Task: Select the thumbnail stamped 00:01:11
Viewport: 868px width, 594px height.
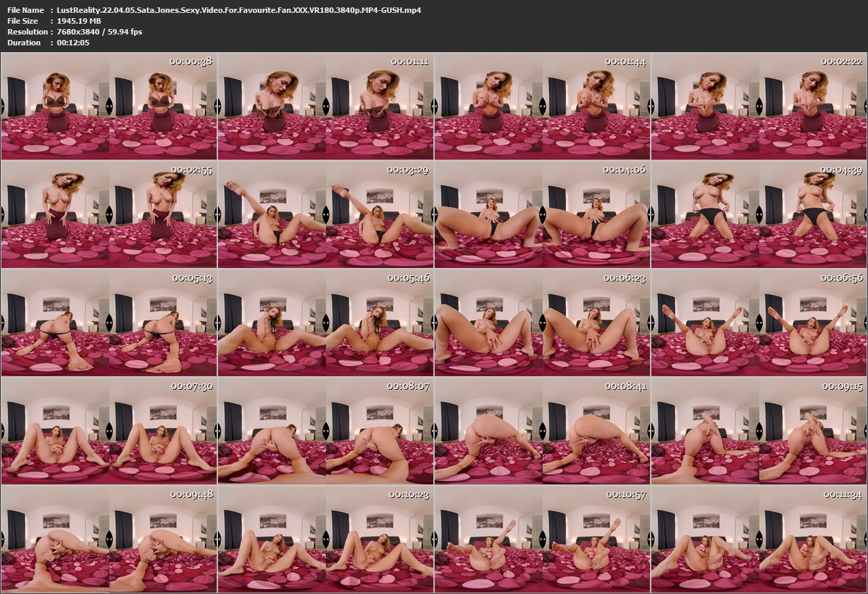Action: (326, 106)
